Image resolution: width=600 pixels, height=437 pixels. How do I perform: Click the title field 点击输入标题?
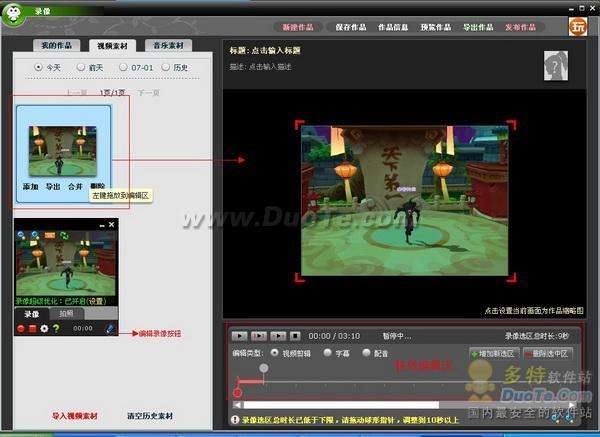point(276,51)
